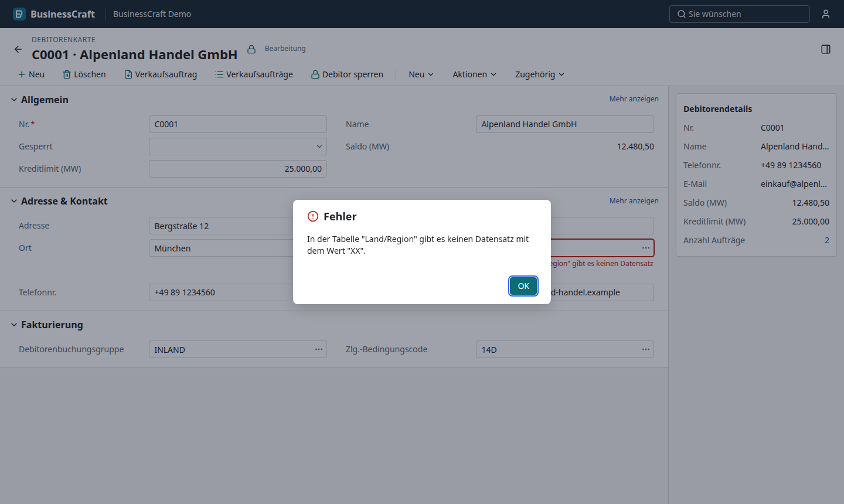This screenshot has height=504, width=844.
Task: Toggle the FactBox pane icon
Action: click(x=826, y=49)
